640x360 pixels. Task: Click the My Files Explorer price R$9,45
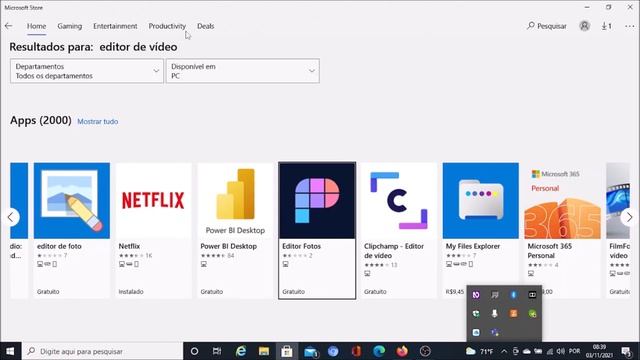(455, 291)
